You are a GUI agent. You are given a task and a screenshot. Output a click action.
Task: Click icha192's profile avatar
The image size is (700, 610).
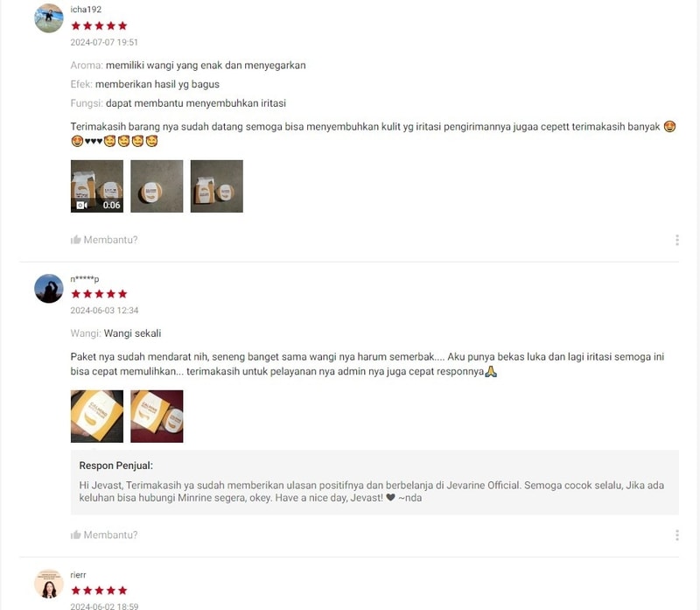coord(49,18)
